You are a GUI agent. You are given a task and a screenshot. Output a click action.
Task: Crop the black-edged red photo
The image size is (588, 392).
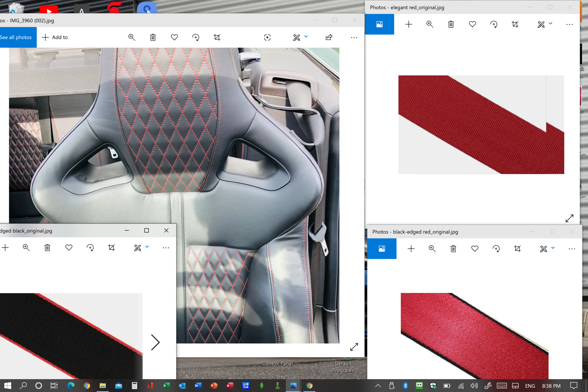tap(517, 249)
